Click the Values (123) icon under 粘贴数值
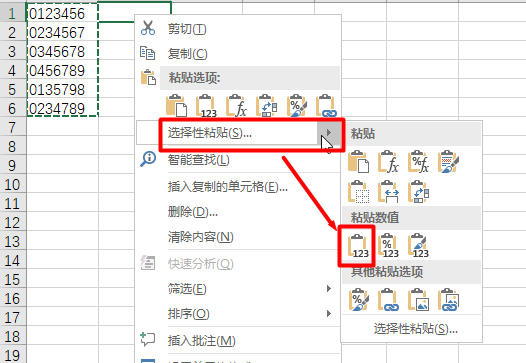 click(358, 246)
